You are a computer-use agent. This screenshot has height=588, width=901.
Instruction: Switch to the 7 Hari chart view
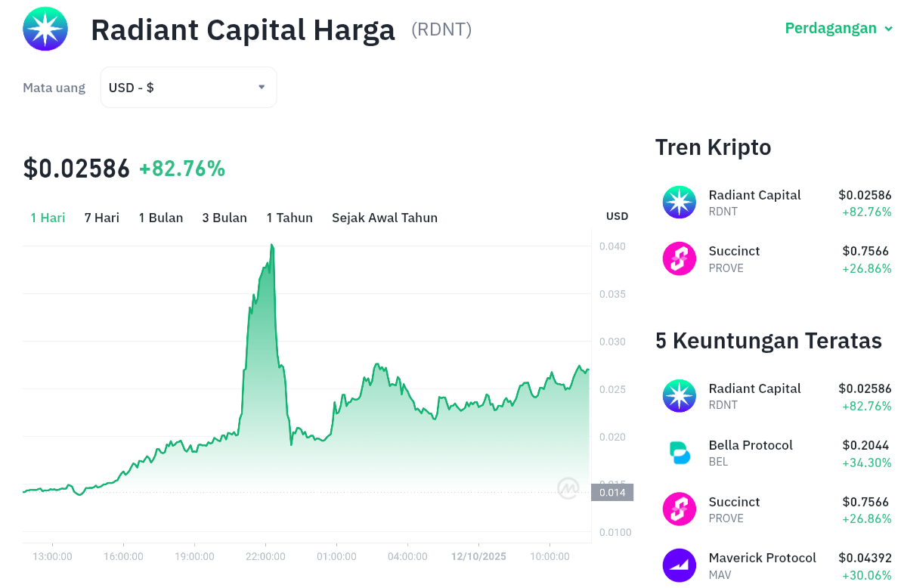click(x=102, y=218)
